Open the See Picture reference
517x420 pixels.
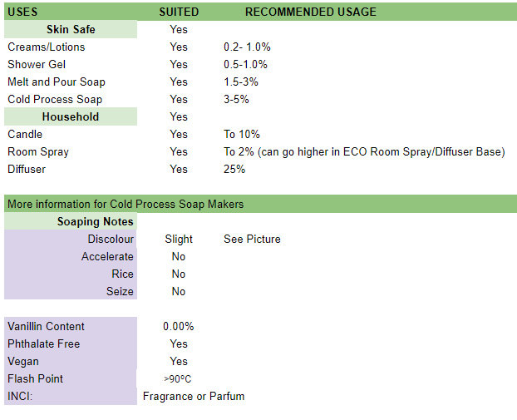point(252,239)
